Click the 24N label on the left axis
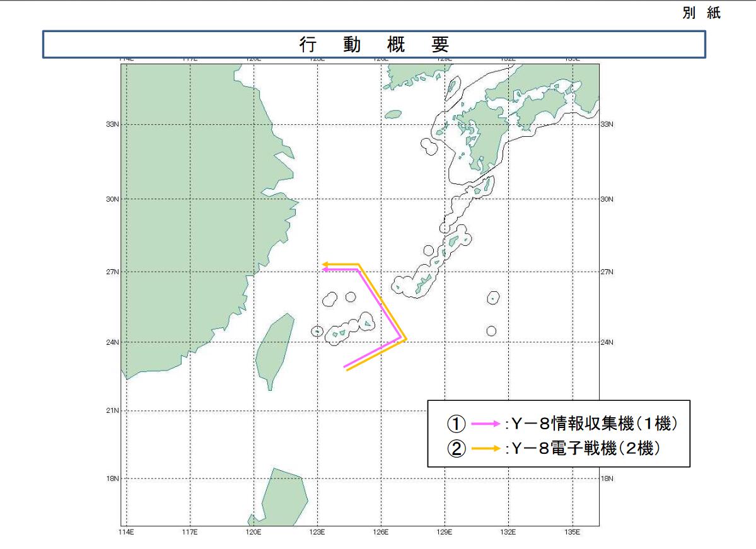The height and width of the screenshot is (549, 756). [x=113, y=342]
